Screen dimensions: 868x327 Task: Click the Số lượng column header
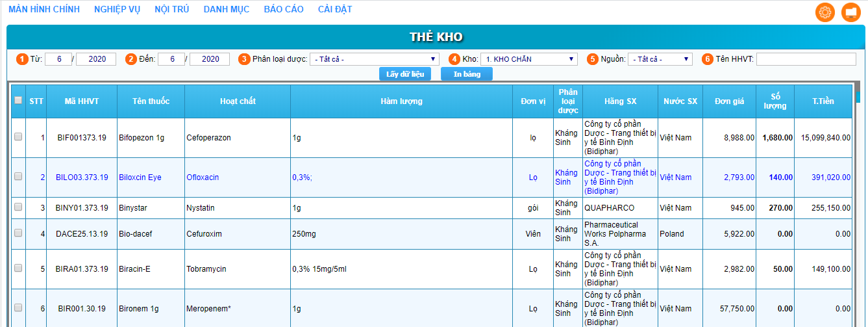(x=774, y=101)
